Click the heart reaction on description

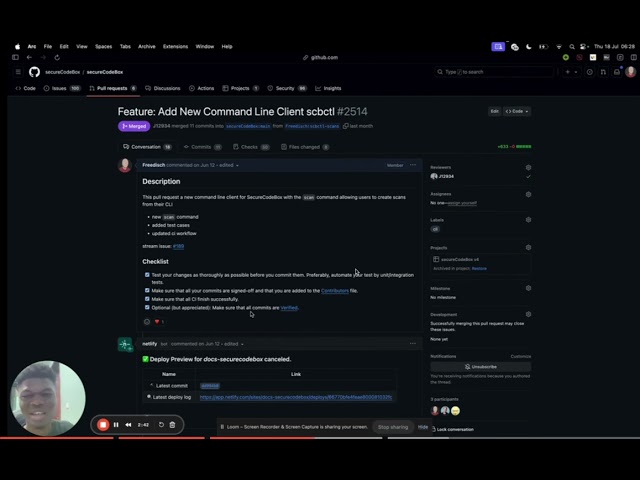tap(159, 322)
